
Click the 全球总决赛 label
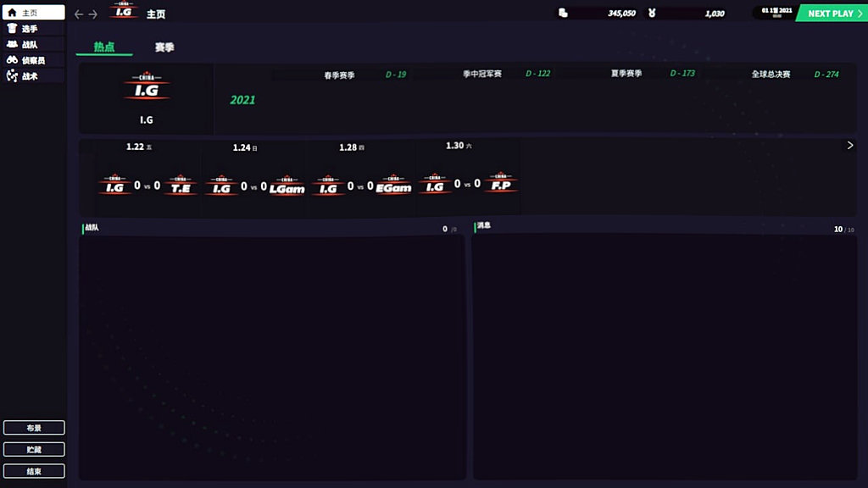click(x=771, y=75)
